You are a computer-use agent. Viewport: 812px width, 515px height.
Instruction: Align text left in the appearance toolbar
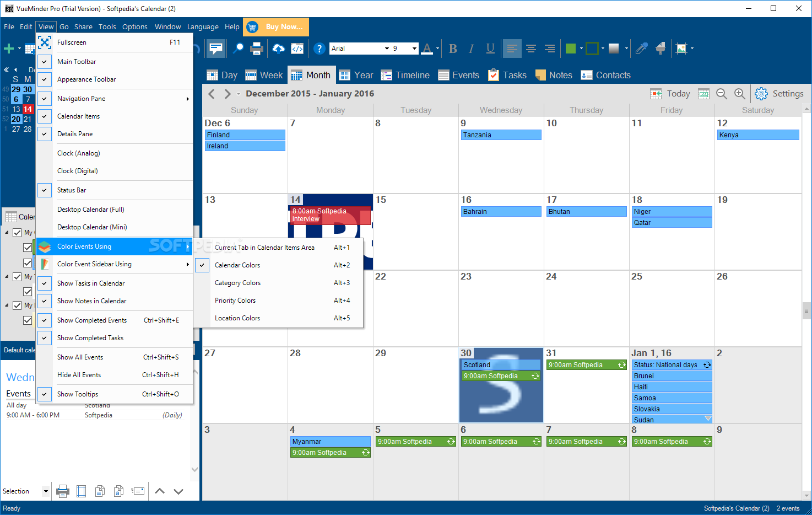tap(512, 49)
